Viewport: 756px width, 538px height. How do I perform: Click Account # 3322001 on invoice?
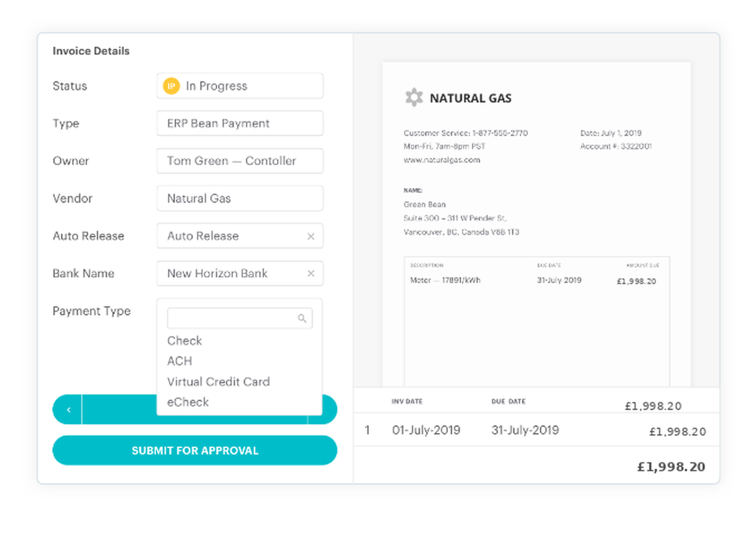point(616,146)
